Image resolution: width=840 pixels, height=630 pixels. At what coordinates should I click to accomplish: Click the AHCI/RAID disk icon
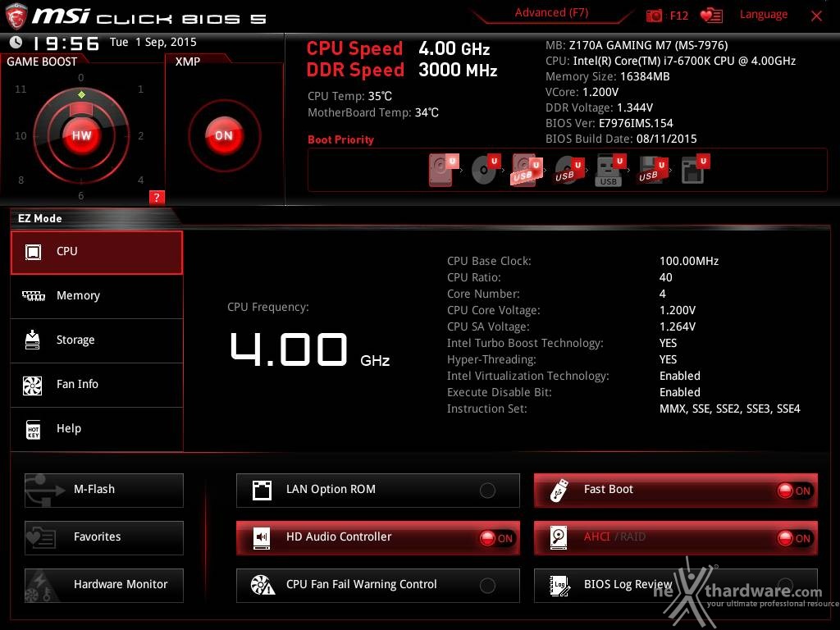(559, 537)
